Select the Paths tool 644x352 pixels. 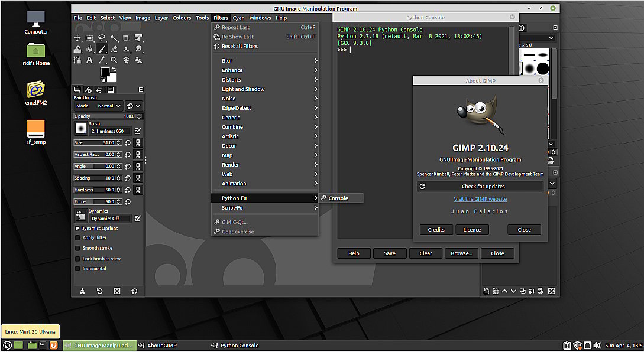pyautogui.click(x=77, y=60)
